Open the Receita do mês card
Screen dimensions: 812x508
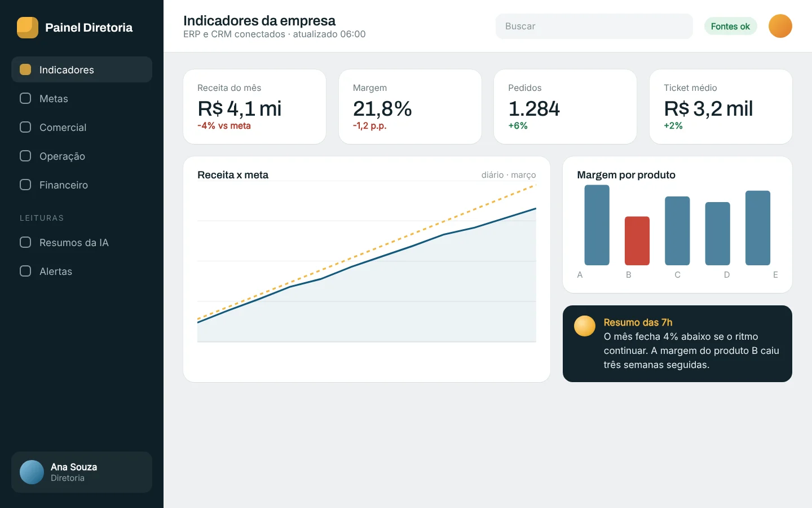tap(255, 107)
